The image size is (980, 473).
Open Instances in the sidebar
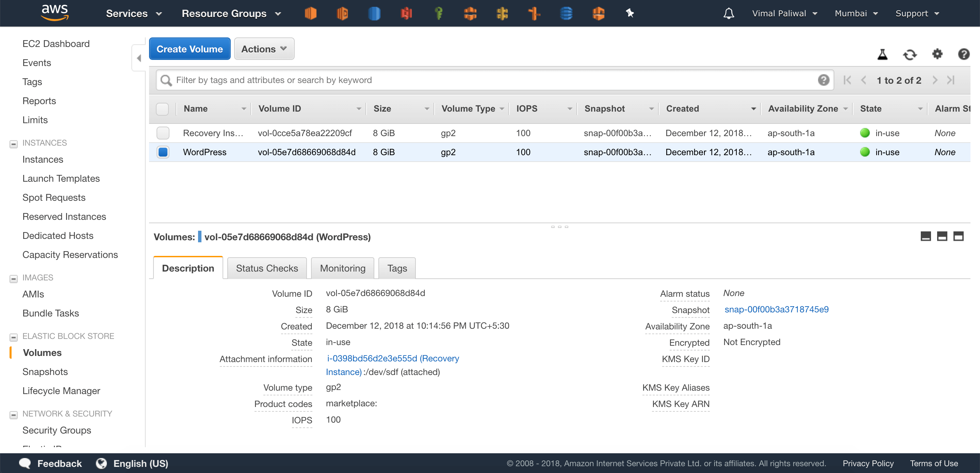tap(43, 159)
